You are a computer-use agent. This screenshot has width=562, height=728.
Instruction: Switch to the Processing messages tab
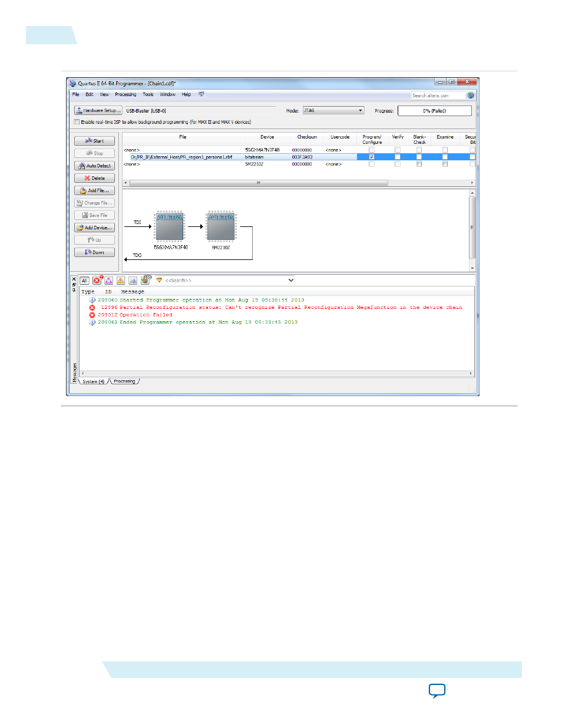(x=124, y=381)
